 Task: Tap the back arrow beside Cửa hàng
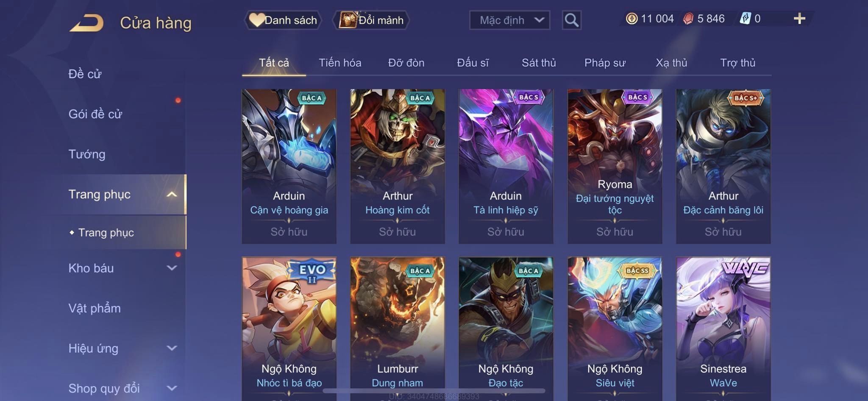click(x=87, y=23)
